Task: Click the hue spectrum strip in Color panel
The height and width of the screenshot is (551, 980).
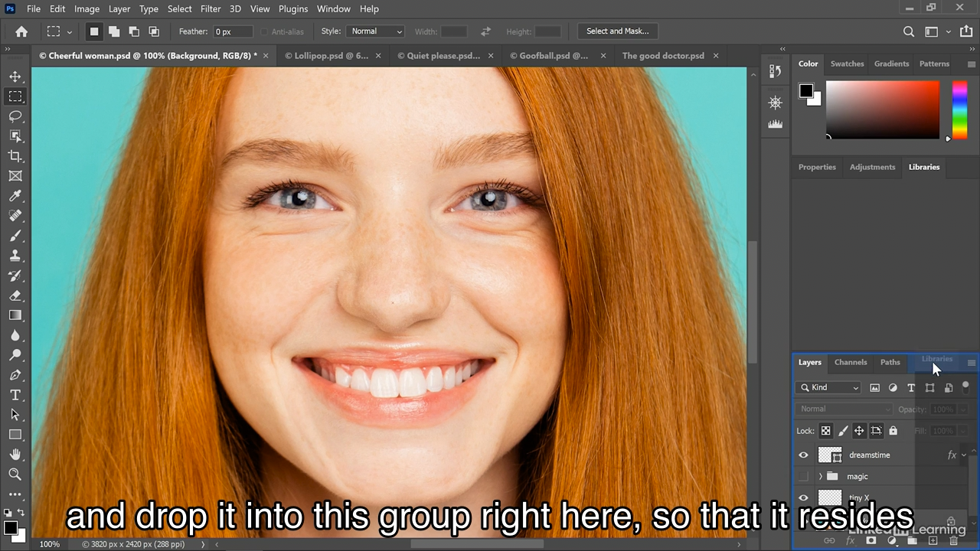Action: (x=959, y=109)
